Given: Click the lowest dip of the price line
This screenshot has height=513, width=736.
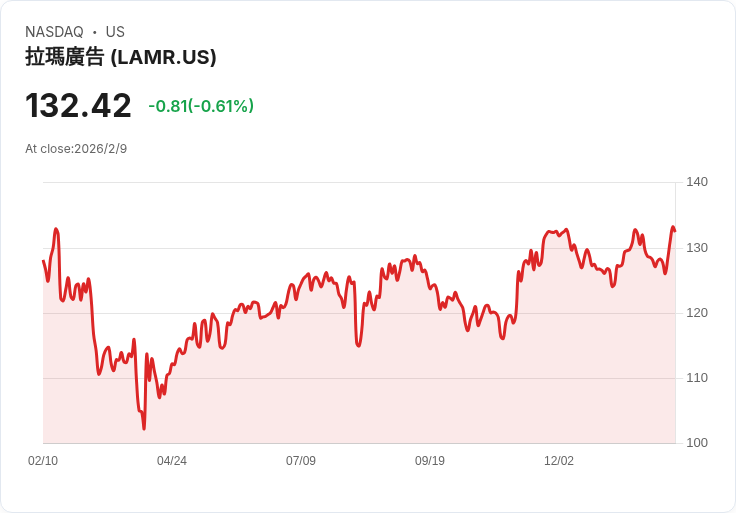Looking at the screenshot, I should [x=144, y=429].
